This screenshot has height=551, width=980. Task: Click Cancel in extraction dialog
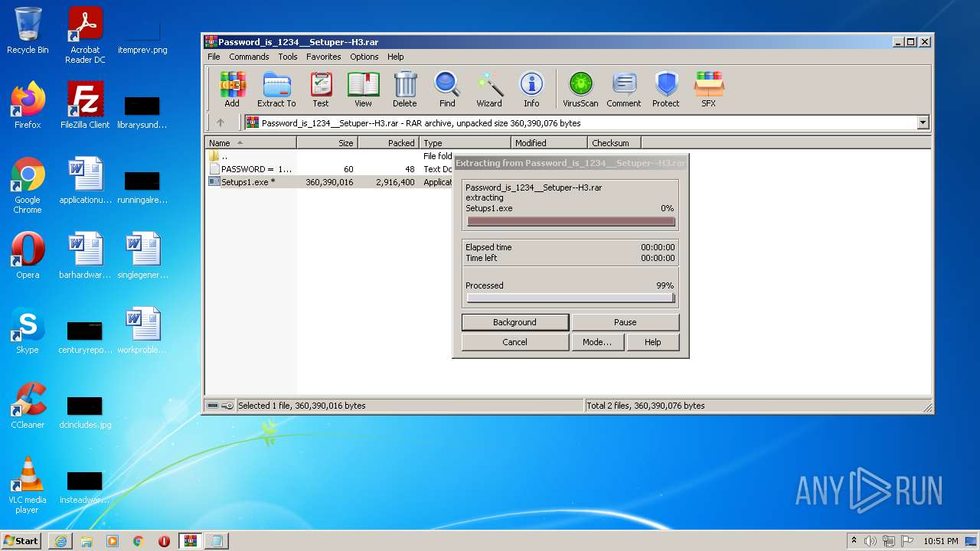(515, 342)
